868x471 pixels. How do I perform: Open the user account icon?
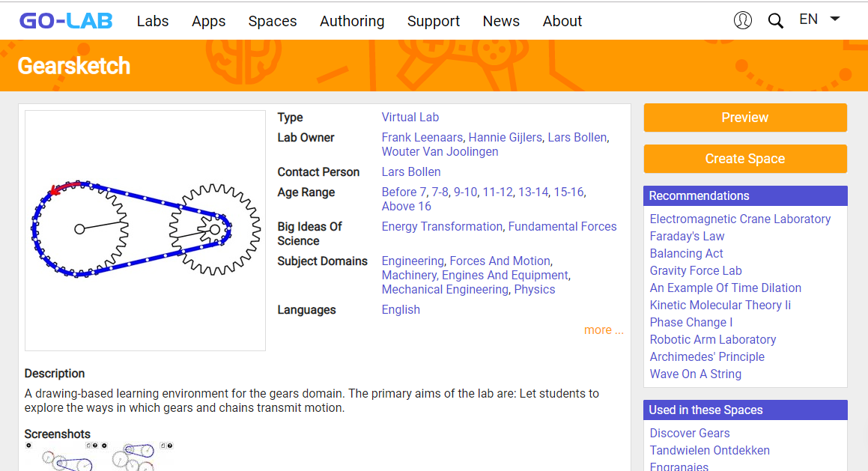coord(742,20)
